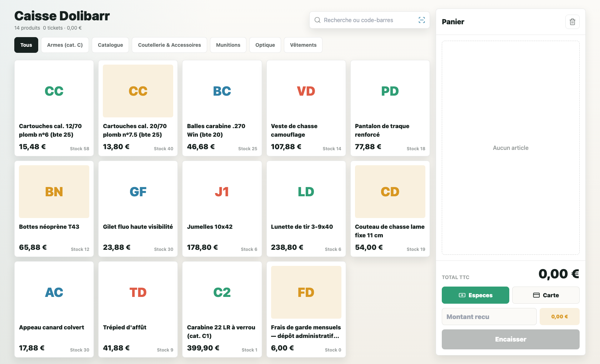The height and width of the screenshot is (364, 600).
Task: Click the barcode scanner icon in search
Action: (x=421, y=20)
